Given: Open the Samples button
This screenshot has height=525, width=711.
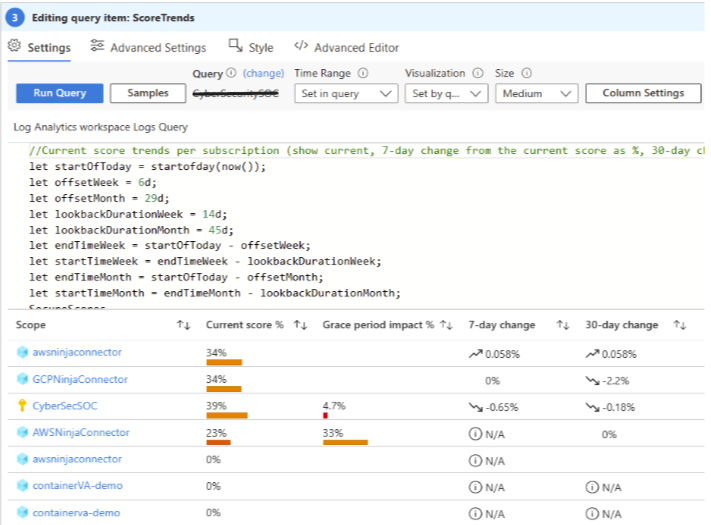Looking at the screenshot, I should (x=148, y=93).
